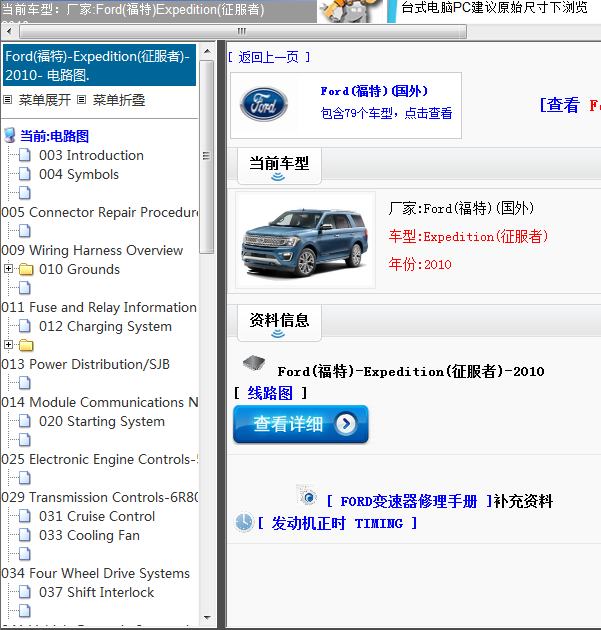Screen dimensions: 601x630
Task: Open 020 Starting System item
Action: click(x=102, y=421)
